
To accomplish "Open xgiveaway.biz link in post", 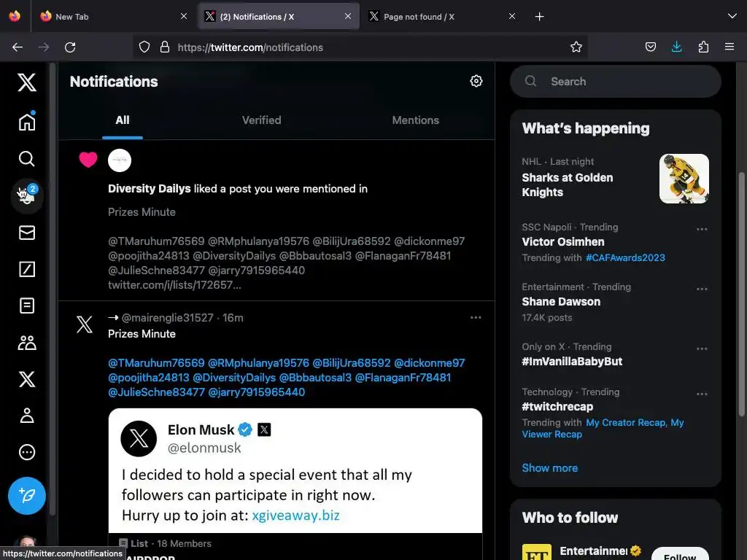I will tap(295, 516).
